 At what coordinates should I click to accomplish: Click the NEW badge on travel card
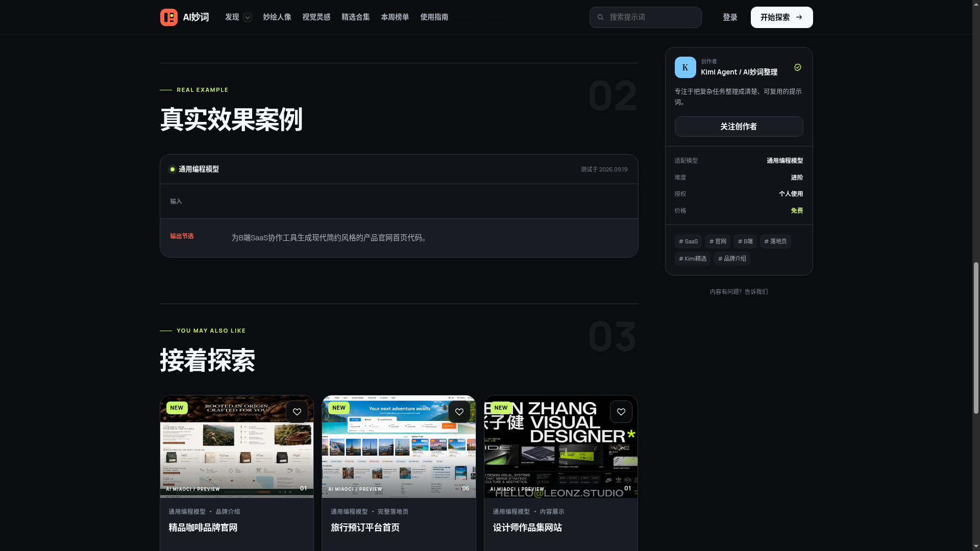(339, 408)
